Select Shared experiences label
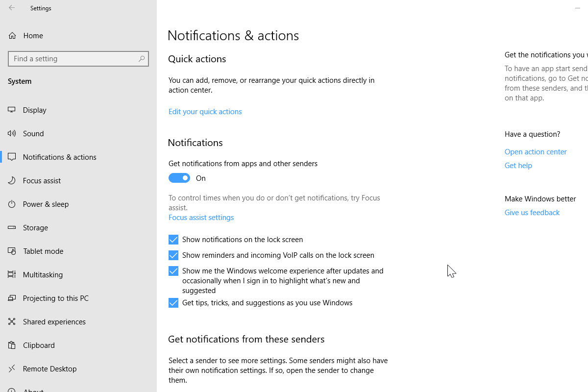 click(54, 321)
